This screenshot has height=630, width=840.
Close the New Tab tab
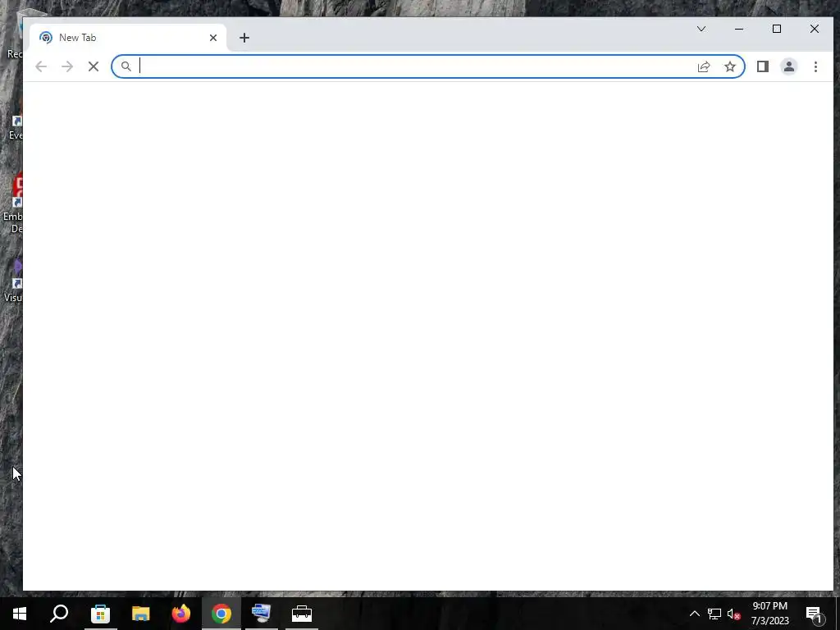pos(213,38)
